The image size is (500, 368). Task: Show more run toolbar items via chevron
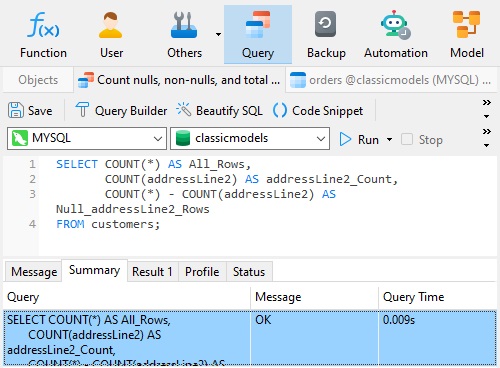coord(487,131)
